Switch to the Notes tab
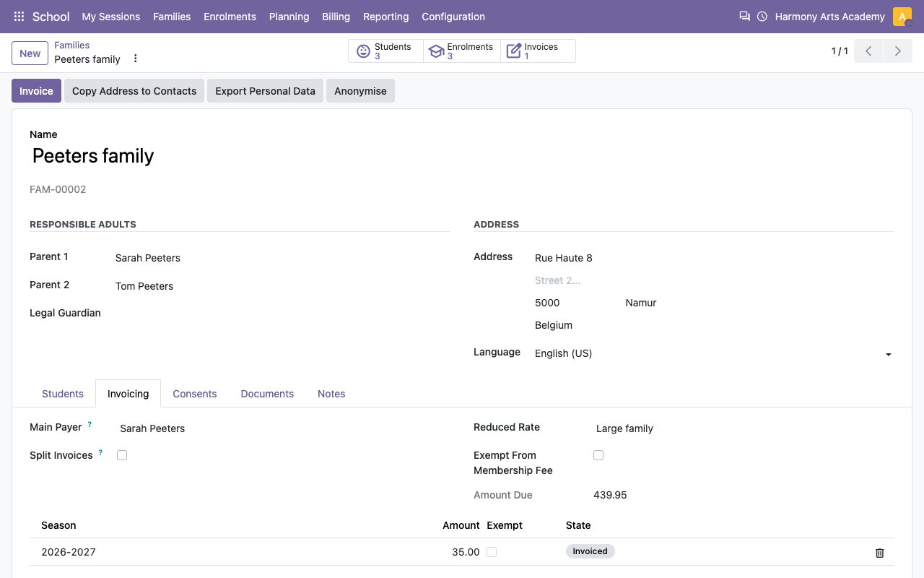This screenshot has height=578, width=924. 331,394
